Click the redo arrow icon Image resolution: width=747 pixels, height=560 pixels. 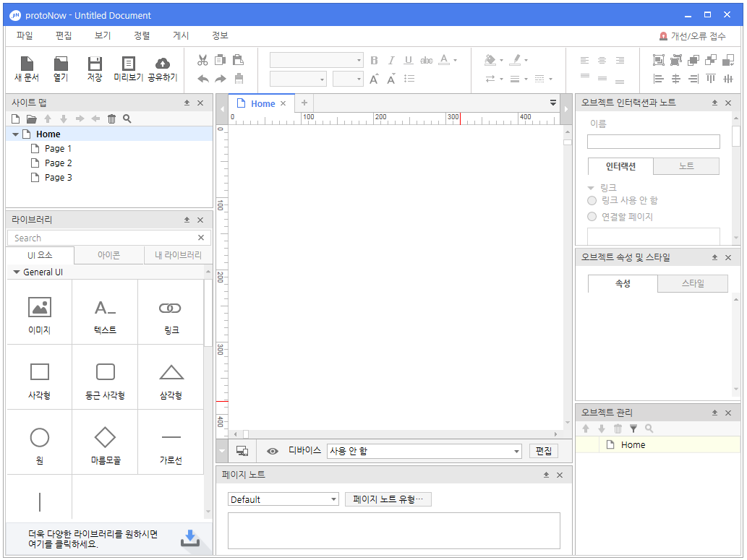[221, 79]
